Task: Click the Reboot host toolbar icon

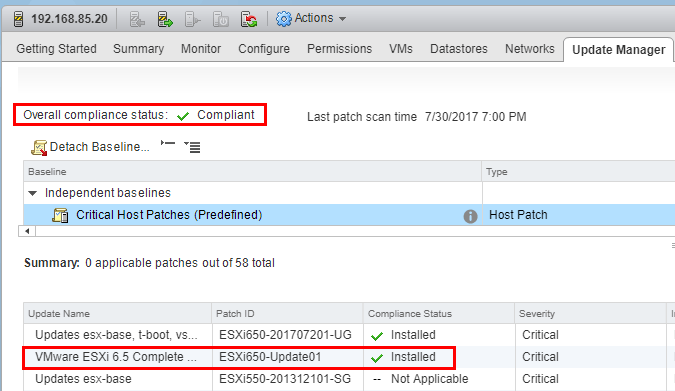Action: tap(249, 19)
